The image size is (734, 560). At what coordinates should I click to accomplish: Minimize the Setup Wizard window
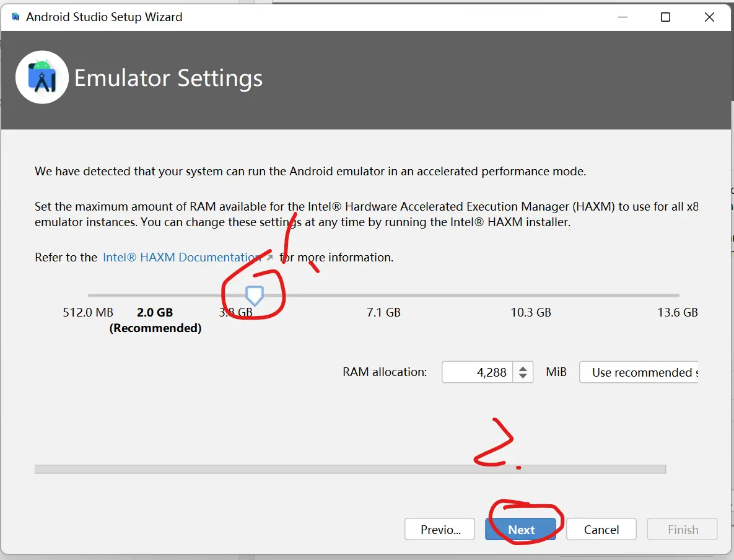click(x=621, y=17)
